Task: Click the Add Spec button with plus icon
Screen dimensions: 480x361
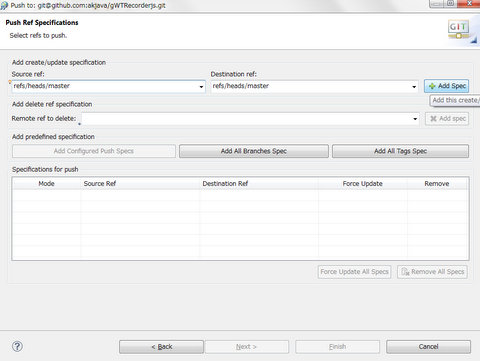Action: click(x=446, y=86)
